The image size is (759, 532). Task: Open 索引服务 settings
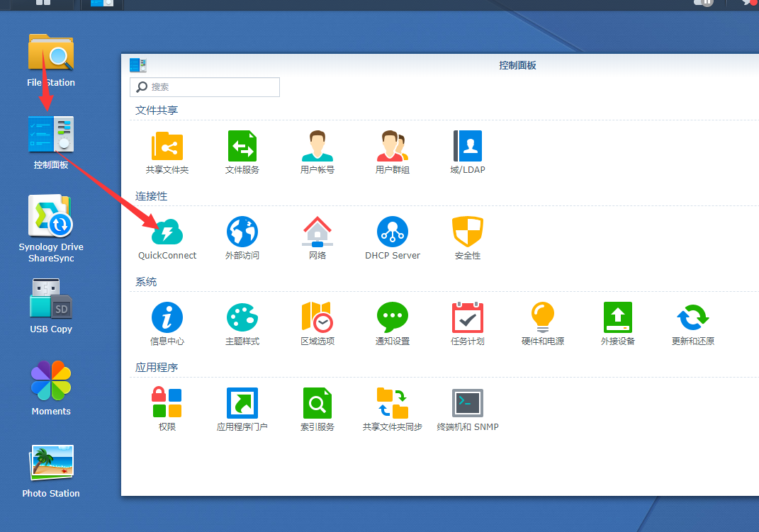coord(317,409)
